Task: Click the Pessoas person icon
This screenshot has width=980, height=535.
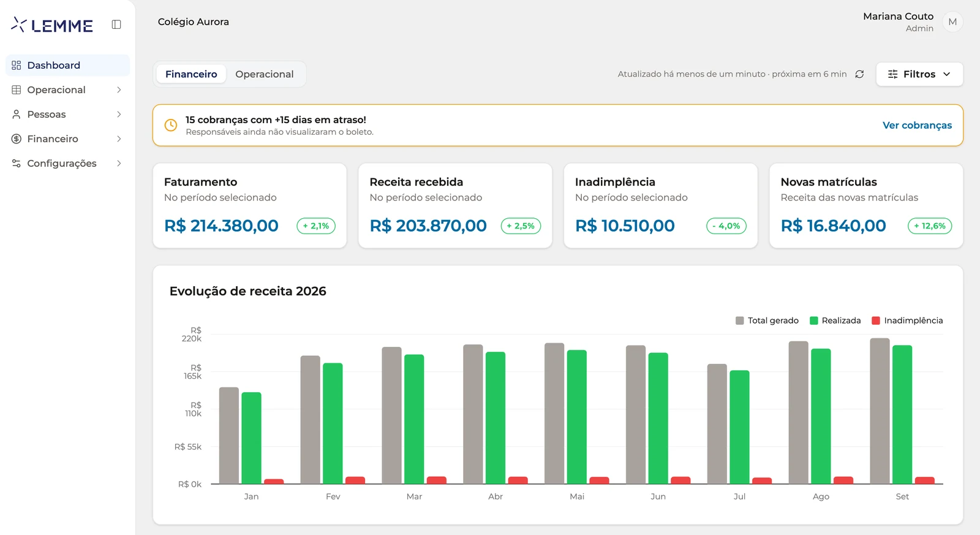Action: tap(17, 115)
